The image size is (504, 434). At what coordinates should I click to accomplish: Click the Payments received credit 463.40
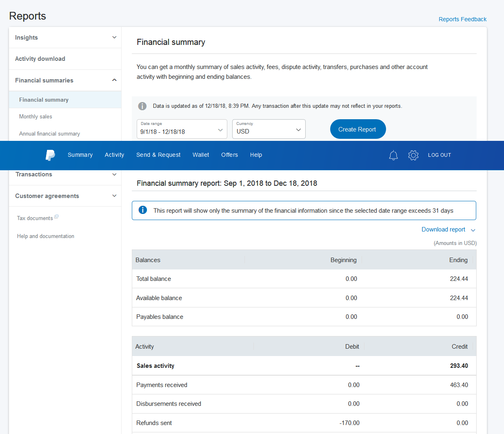[x=459, y=385]
